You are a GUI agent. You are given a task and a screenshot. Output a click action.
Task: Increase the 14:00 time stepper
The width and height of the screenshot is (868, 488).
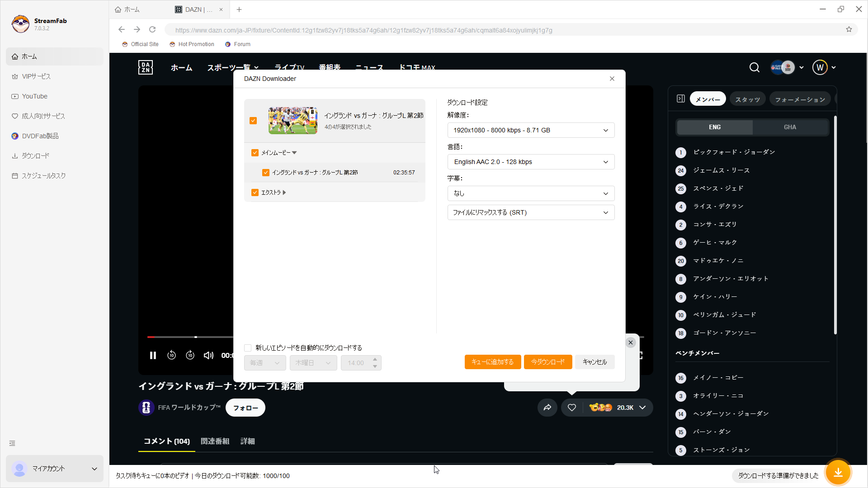tap(375, 360)
